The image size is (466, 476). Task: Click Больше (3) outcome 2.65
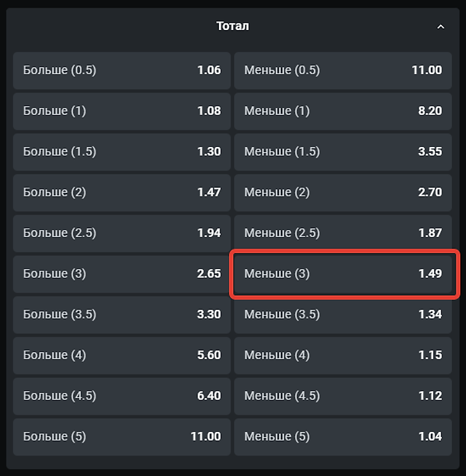click(121, 274)
